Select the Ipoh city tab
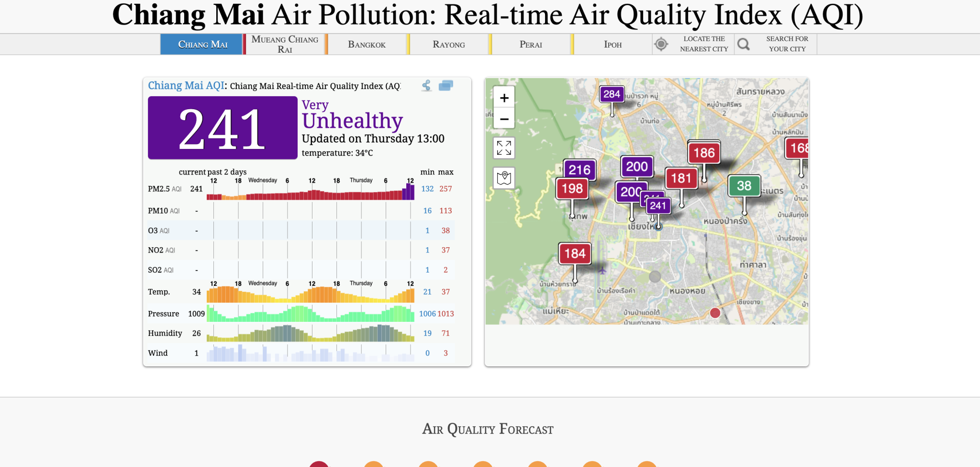This screenshot has width=980, height=467. pyautogui.click(x=612, y=45)
